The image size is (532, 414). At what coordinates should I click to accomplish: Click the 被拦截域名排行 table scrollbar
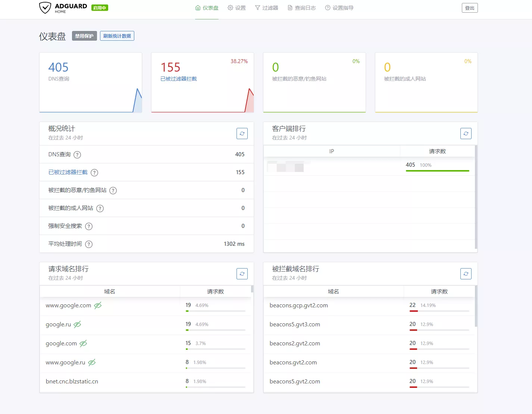[476, 306]
